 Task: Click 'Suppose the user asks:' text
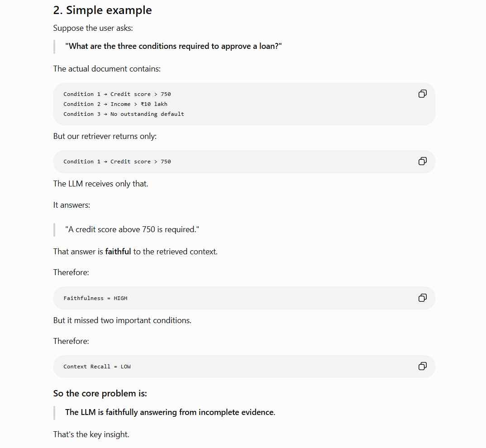pos(93,28)
